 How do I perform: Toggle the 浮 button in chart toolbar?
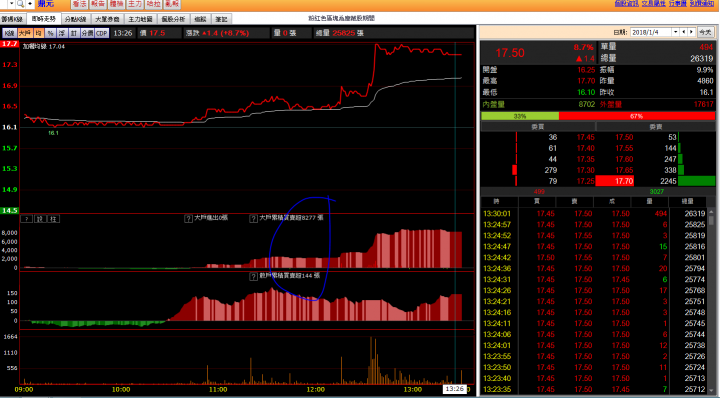pos(62,33)
